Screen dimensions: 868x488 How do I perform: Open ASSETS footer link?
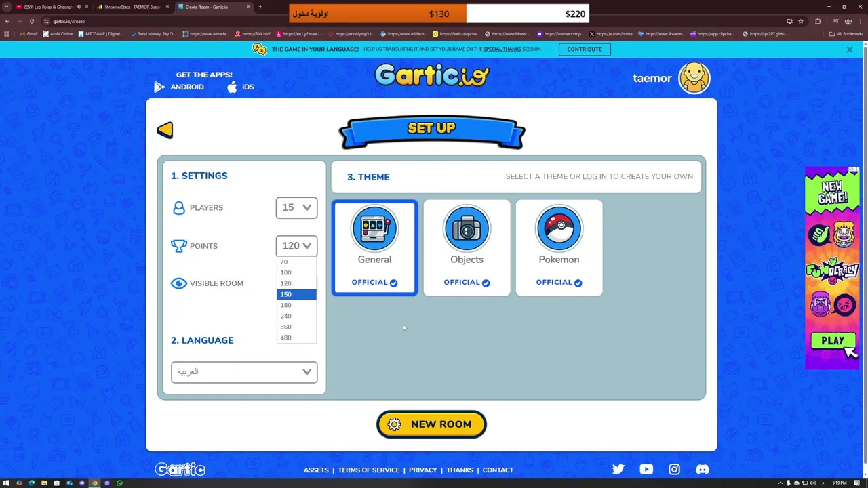pos(316,470)
